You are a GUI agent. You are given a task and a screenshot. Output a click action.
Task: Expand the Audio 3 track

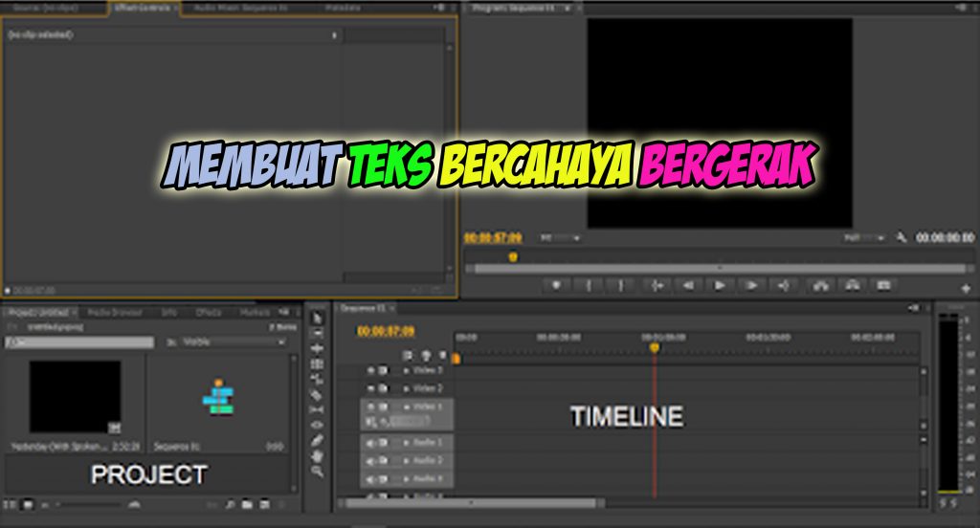[x=406, y=478]
